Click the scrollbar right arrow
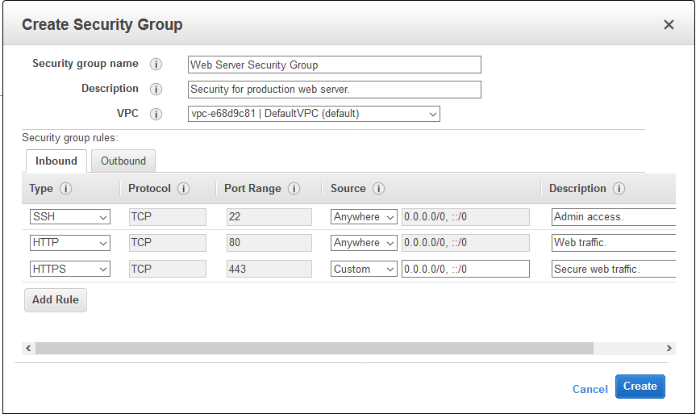This screenshot has height=414, width=696. click(x=669, y=348)
